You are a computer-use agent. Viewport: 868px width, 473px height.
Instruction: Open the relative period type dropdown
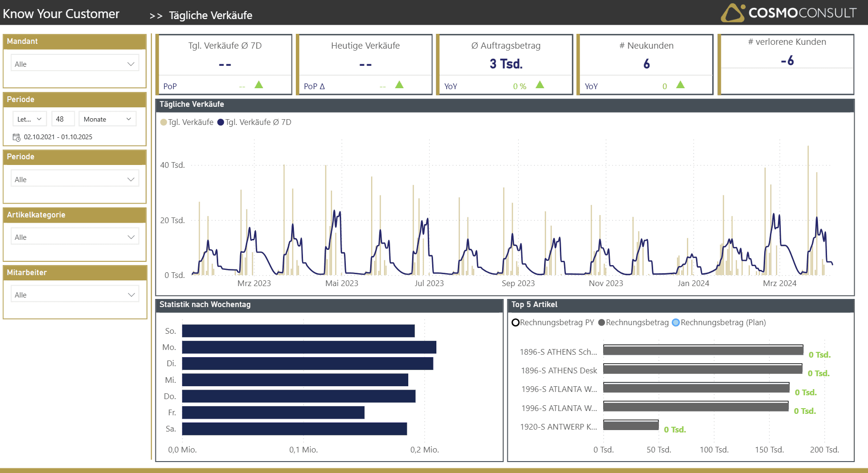30,119
